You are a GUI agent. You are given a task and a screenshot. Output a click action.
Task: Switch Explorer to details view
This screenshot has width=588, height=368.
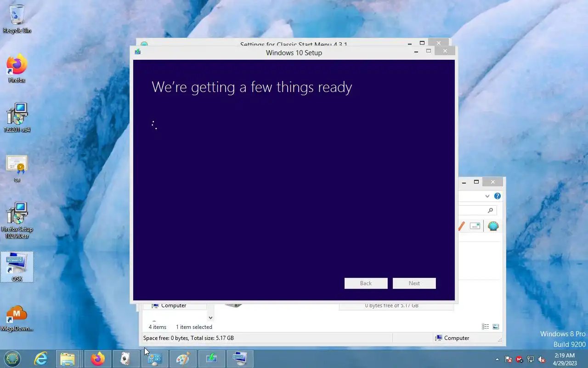pos(485,327)
